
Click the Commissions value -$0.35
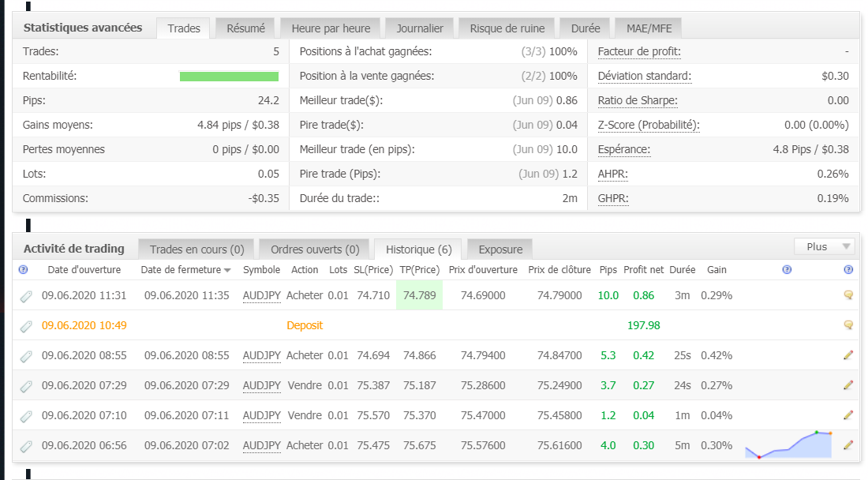(x=264, y=198)
